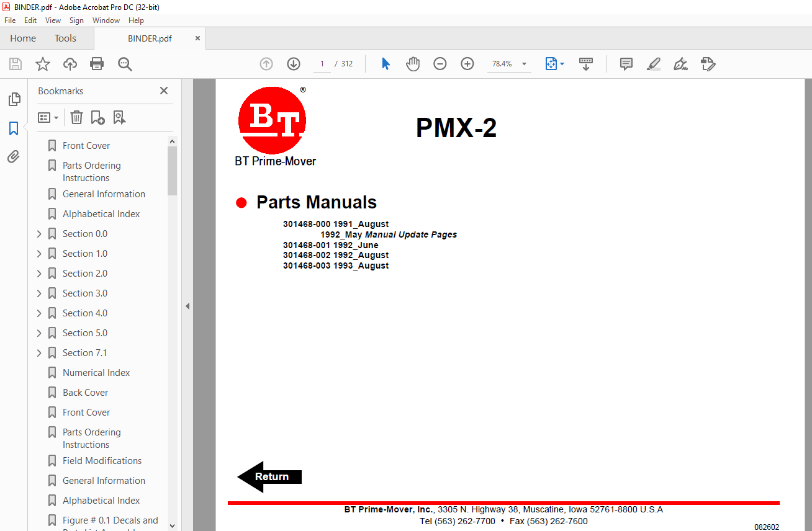Close the Bookmarks panel

164,91
